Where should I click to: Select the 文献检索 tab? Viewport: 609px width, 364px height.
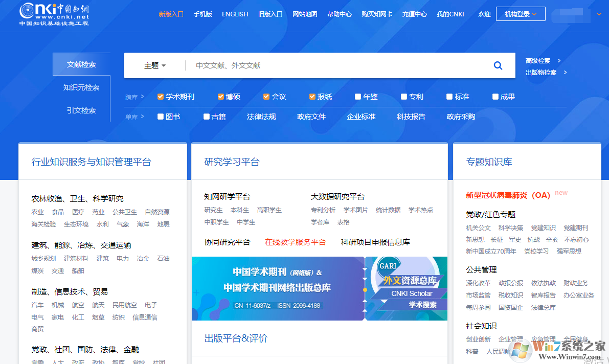pos(81,64)
